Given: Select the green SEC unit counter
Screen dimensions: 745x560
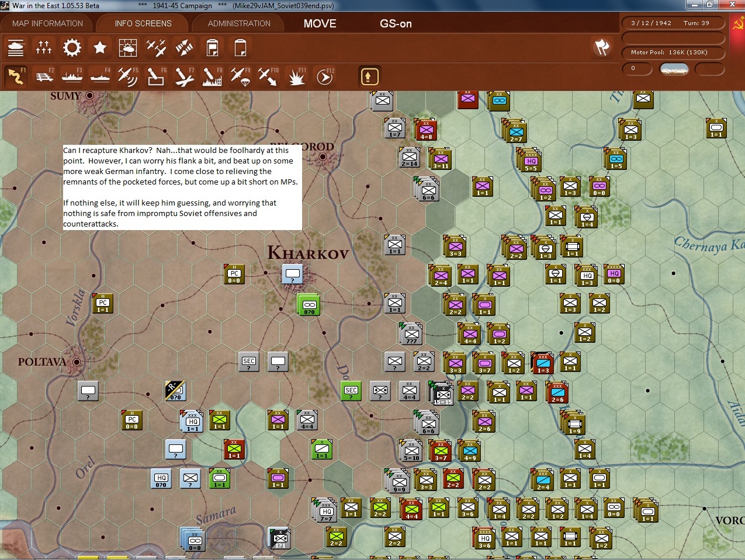Looking at the screenshot, I should point(351,390).
